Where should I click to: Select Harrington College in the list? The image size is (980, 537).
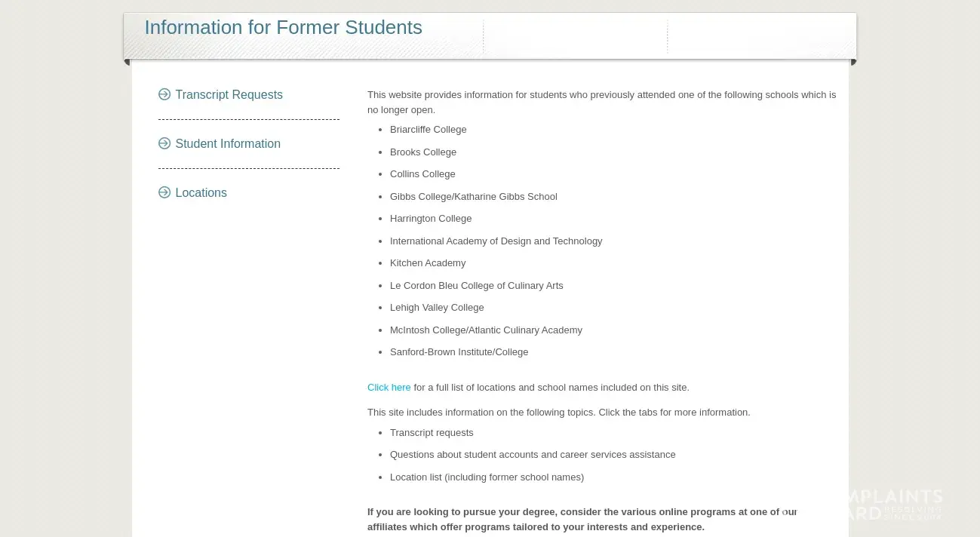click(430, 219)
